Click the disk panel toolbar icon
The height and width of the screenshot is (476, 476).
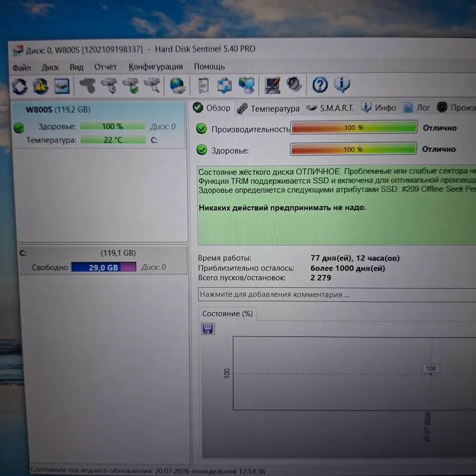(62, 86)
